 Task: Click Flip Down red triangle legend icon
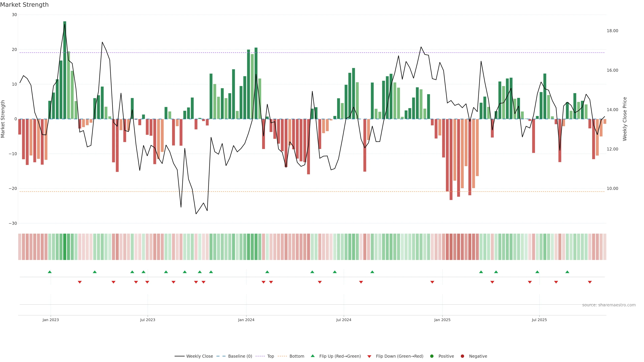369,356
